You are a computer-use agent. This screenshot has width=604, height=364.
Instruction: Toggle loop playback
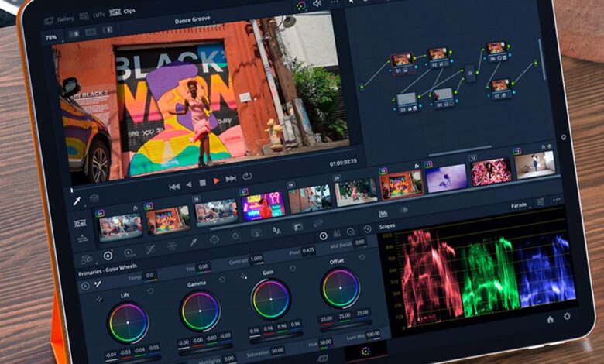pyautogui.click(x=247, y=176)
